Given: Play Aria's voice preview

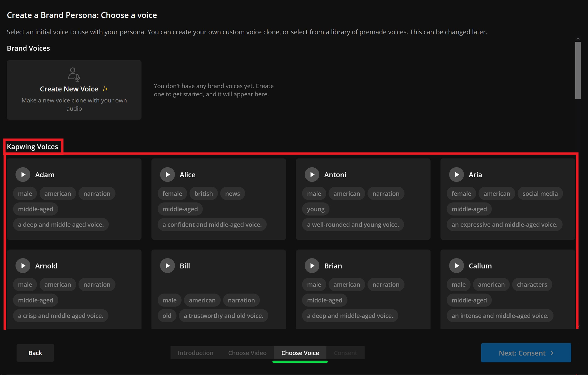Looking at the screenshot, I should [x=456, y=175].
